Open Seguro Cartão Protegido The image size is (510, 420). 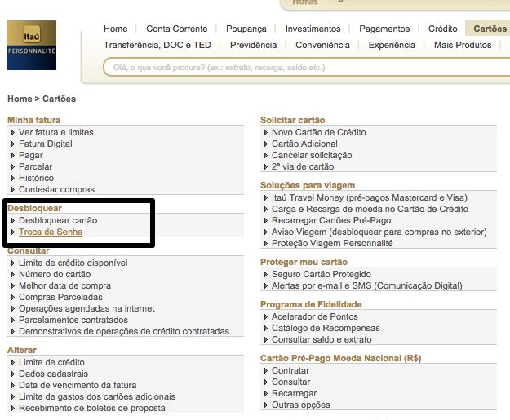[322, 274]
